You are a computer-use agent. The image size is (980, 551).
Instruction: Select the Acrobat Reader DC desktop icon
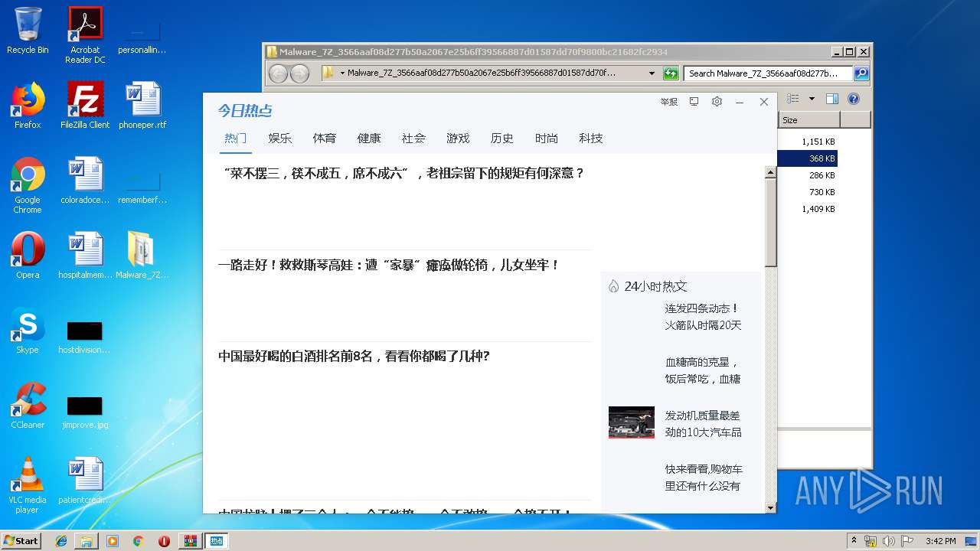[85, 35]
